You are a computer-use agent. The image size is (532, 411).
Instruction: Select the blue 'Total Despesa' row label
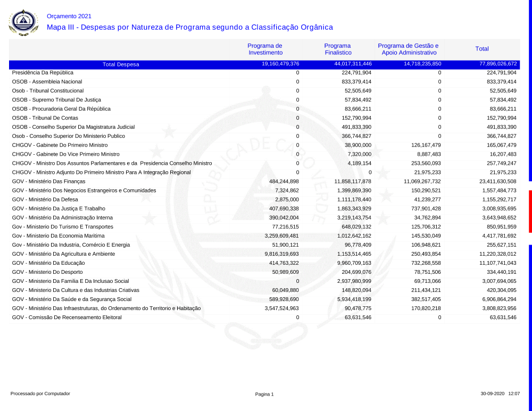pos(121,64)
